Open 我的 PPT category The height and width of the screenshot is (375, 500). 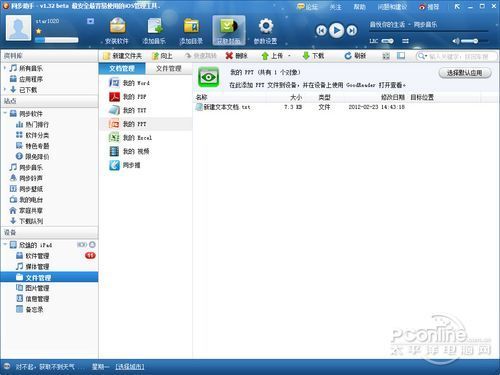coord(146,124)
